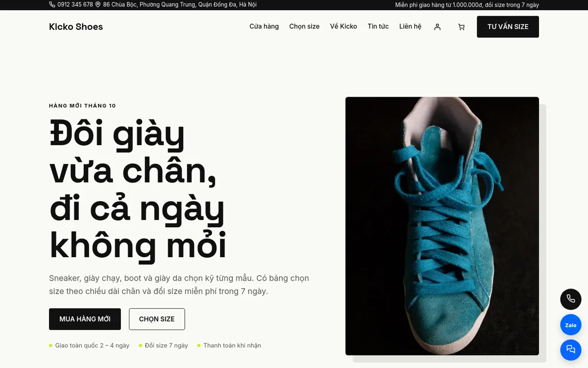Click the description paragraph starting Sneaker, giày chạy

(x=179, y=285)
